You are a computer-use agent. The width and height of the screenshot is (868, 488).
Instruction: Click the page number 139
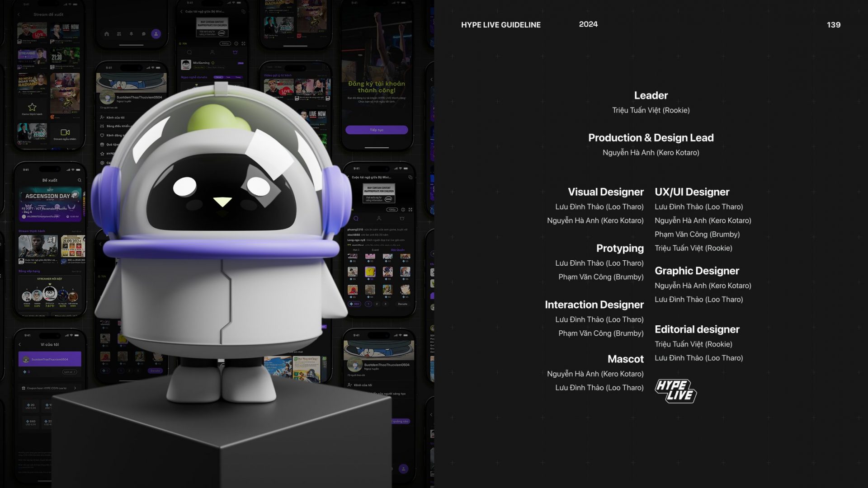pos(834,25)
